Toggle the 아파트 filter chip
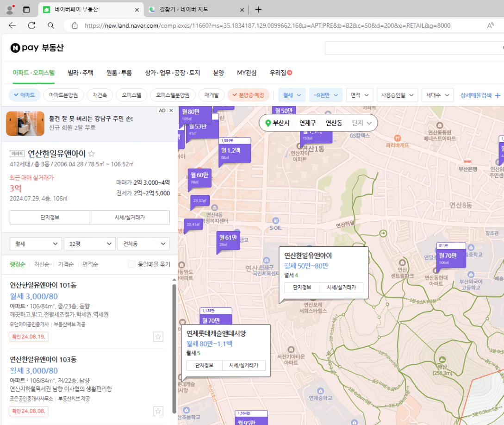The width and height of the screenshot is (504, 425). (25, 95)
